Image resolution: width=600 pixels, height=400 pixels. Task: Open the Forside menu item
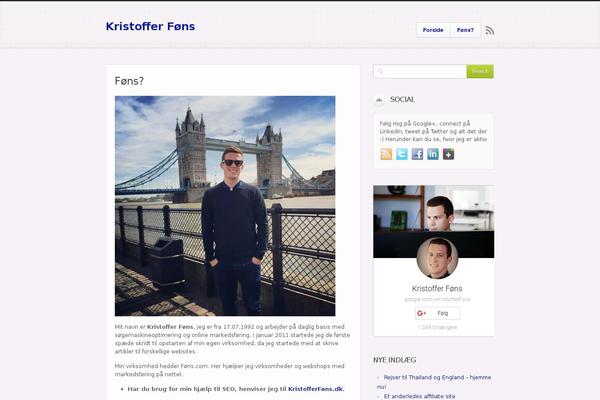[433, 30]
